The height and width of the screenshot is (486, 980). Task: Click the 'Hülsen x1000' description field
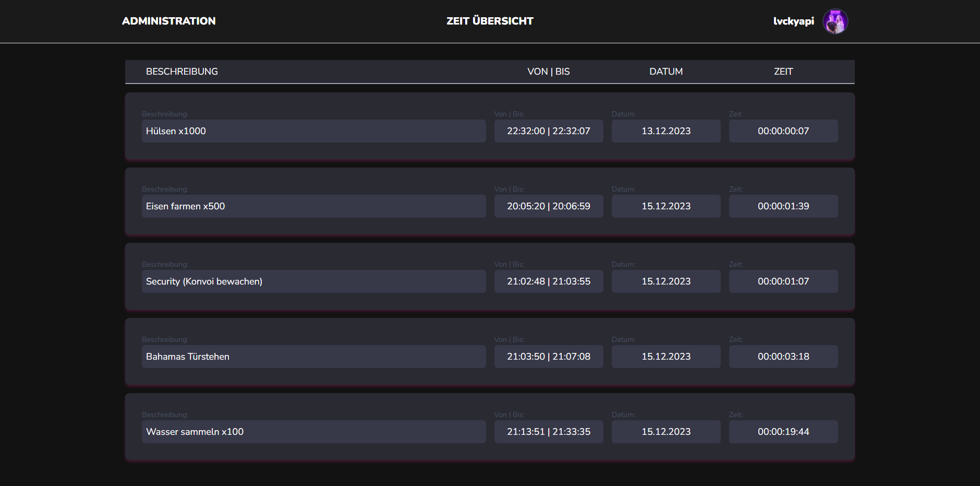pyautogui.click(x=313, y=131)
